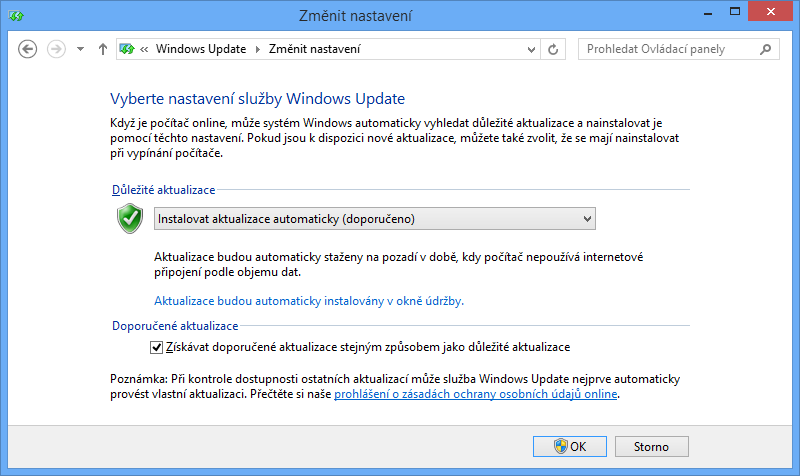Click the search magnifier icon
The width and height of the screenshot is (800, 476).
[765, 48]
